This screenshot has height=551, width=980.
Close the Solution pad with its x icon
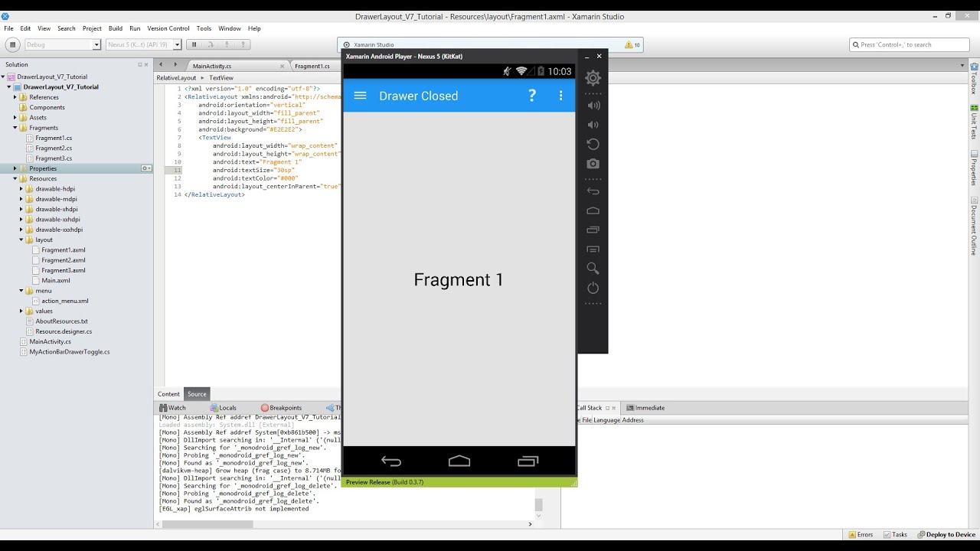click(148, 65)
